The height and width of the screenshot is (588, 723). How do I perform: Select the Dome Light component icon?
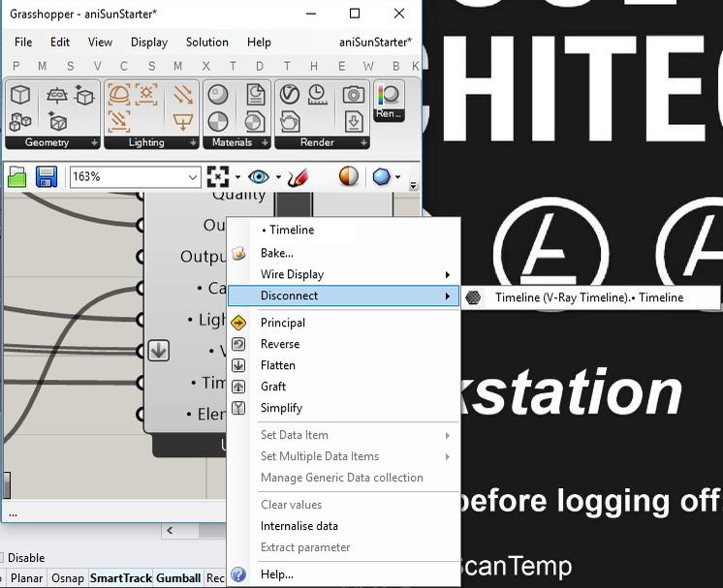coord(118,95)
